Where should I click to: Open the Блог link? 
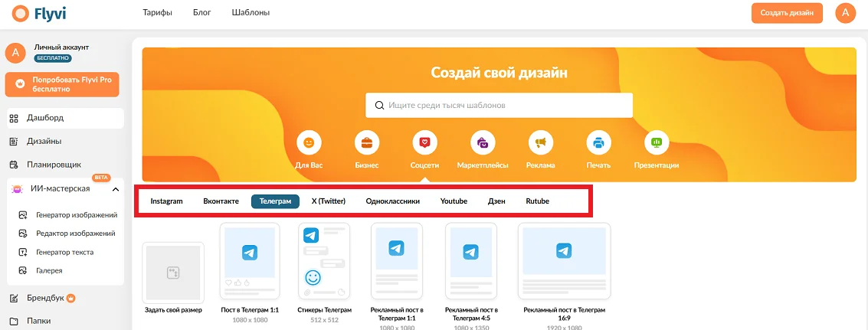tap(202, 12)
